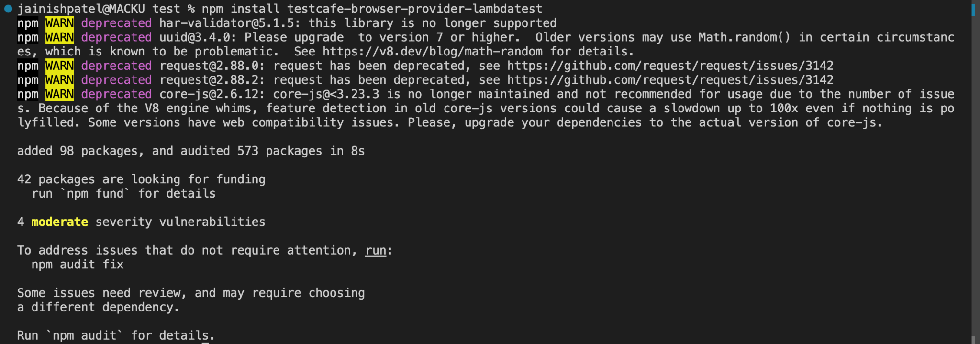The width and height of the screenshot is (980, 344).
Task: Click the "42 packages are looking for funding" line
Action: (x=141, y=179)
